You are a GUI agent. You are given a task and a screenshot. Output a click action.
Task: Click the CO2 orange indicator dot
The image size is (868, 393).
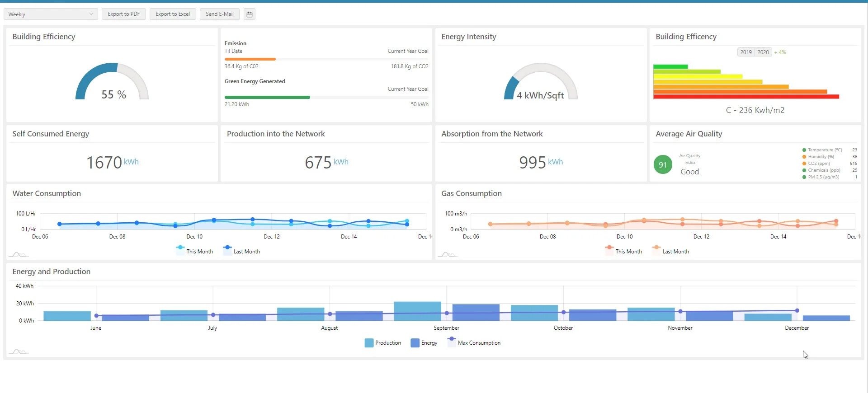(804, 164)
